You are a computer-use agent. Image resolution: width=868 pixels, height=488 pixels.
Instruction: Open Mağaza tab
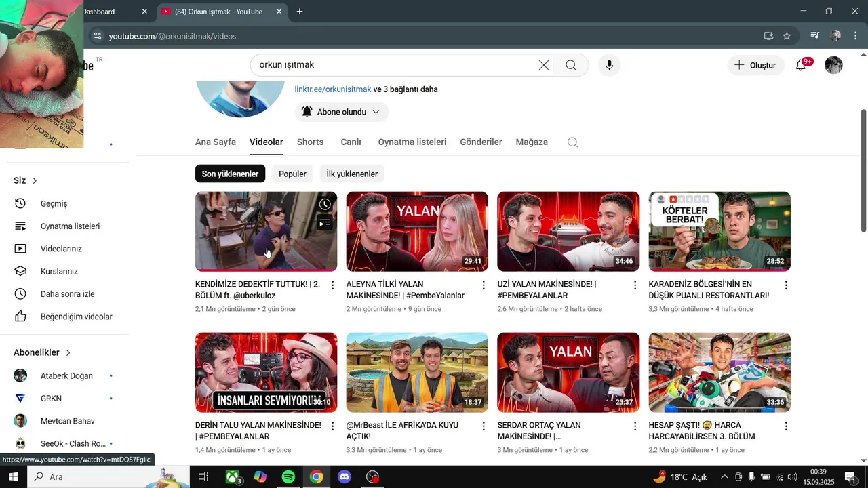(x=532, y=142)
